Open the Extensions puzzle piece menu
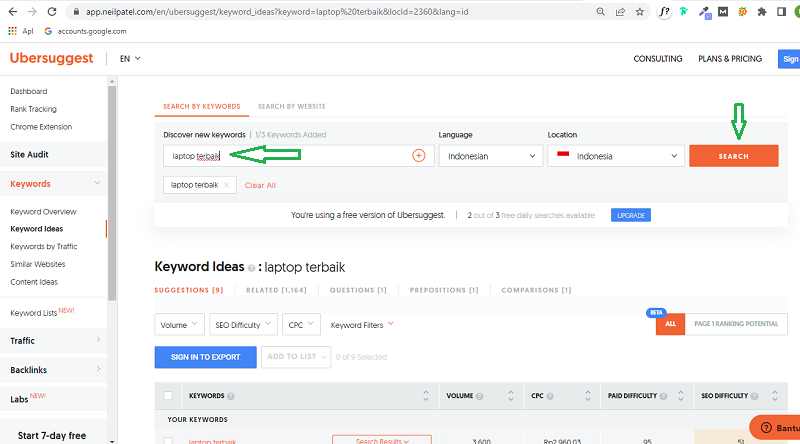The image size is (800, 444). [762, 11]
